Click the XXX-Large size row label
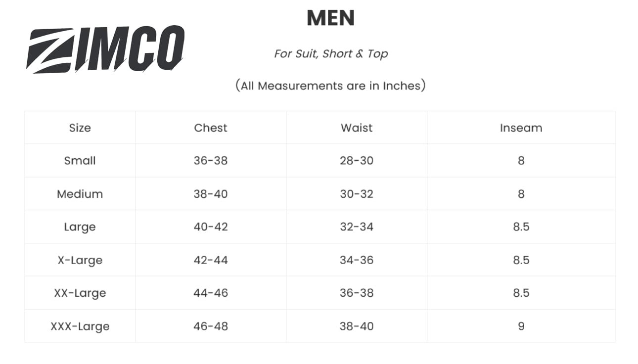This screenshot has width=638, height=364. [80, 326]
